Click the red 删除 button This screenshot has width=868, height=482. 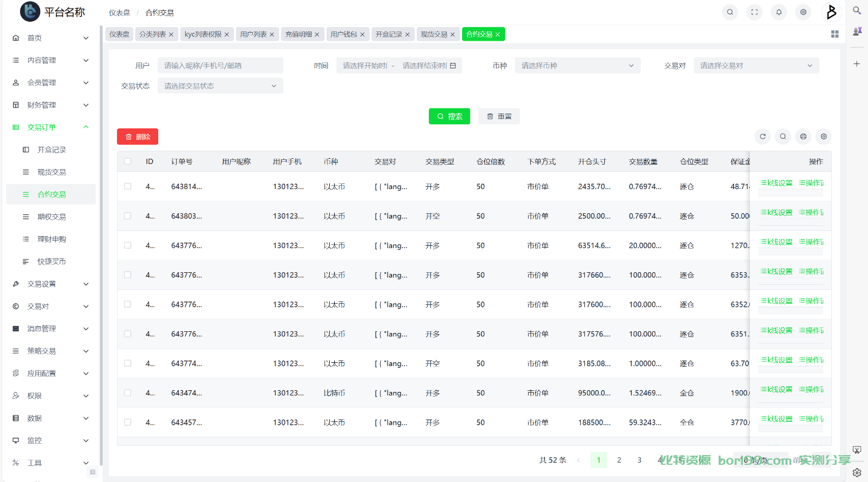point(138,137)
